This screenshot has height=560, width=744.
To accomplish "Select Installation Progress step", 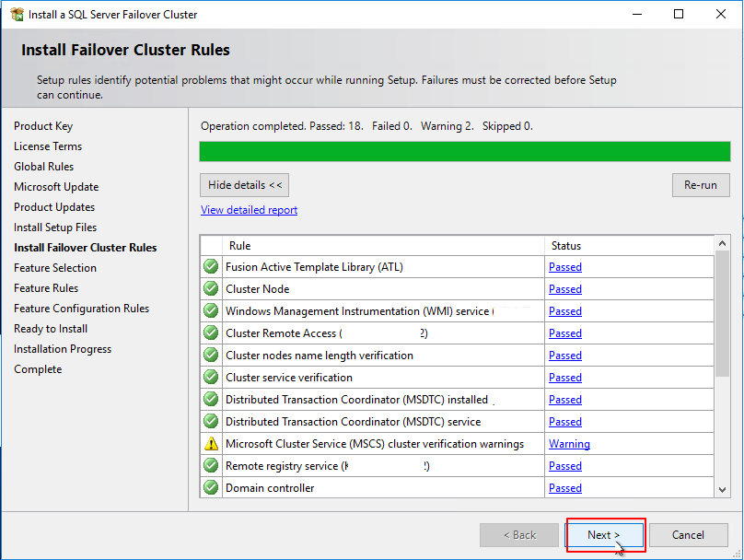I will click(63, 349).
